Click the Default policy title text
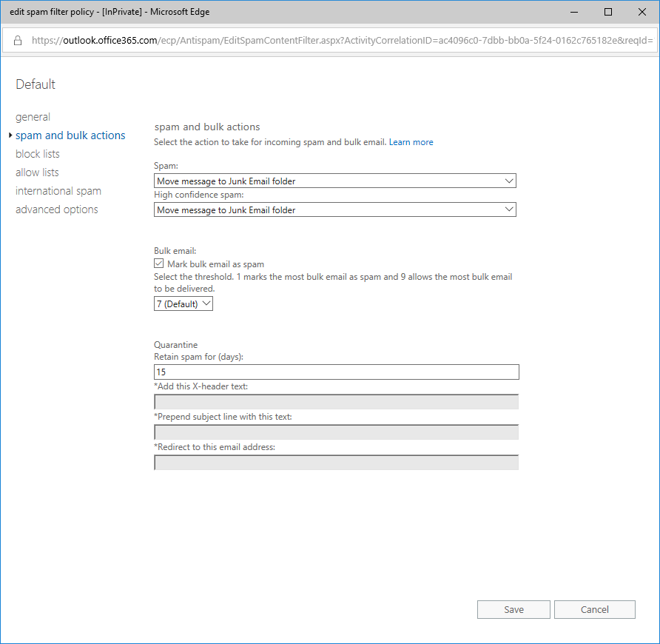Screen dimensions: 660x644 (36, 84)
